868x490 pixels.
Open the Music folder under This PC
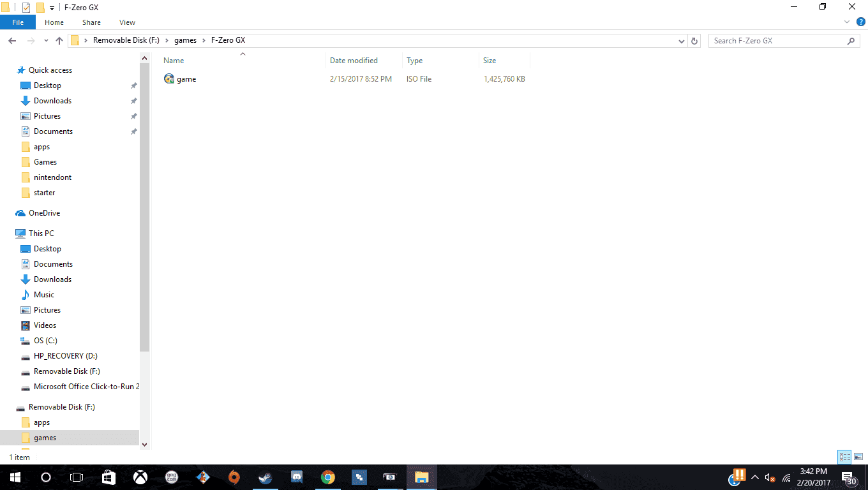tap(44, 295)
